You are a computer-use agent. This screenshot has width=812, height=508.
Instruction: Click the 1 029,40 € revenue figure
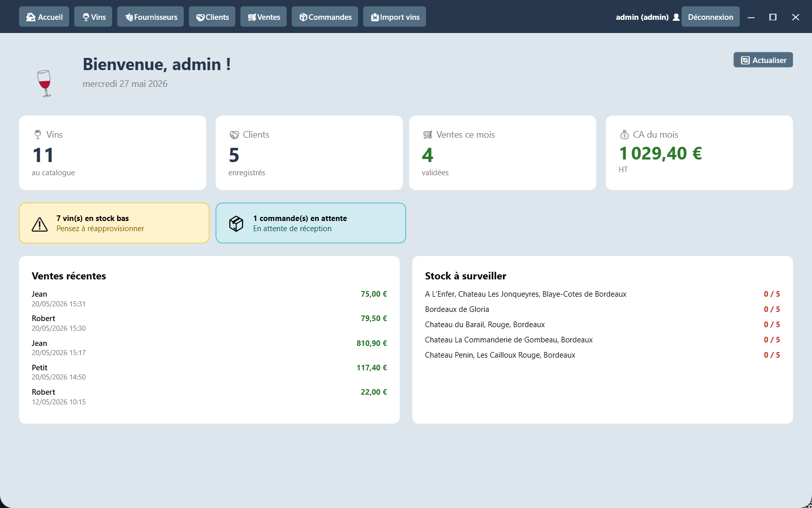pos(661,153)
